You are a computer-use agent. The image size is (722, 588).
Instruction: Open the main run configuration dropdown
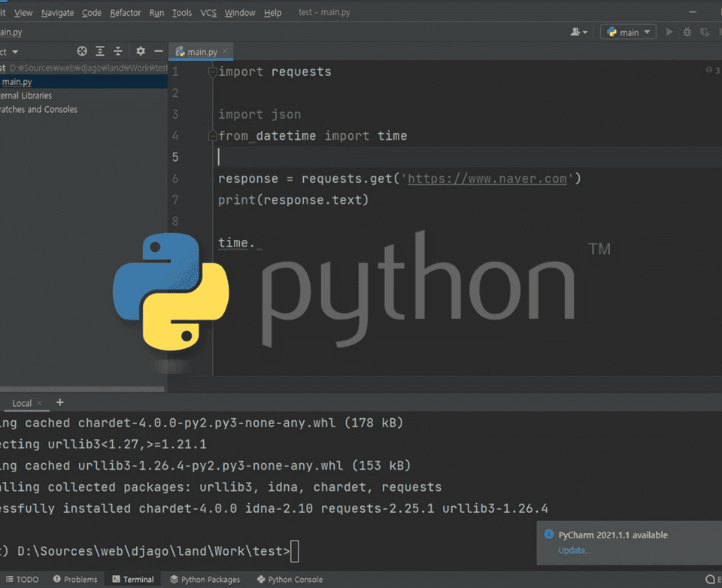(x=628, y=32)
